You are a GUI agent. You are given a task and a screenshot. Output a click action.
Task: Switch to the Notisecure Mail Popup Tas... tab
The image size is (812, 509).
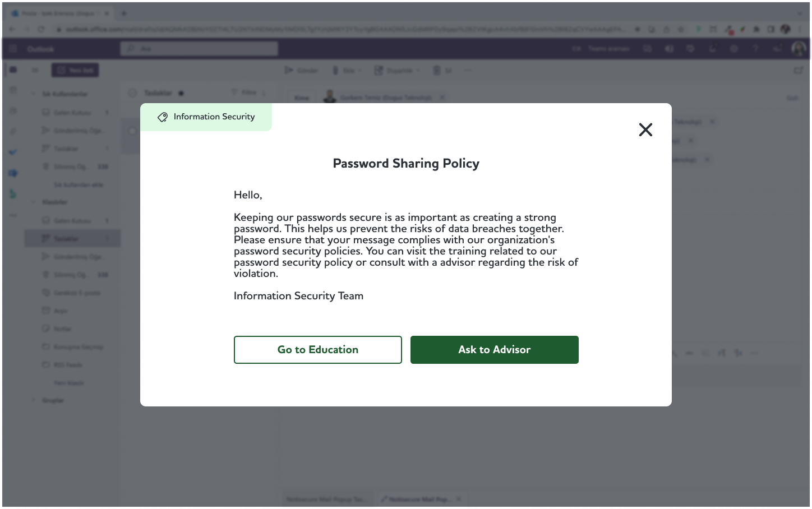point(325,499)
